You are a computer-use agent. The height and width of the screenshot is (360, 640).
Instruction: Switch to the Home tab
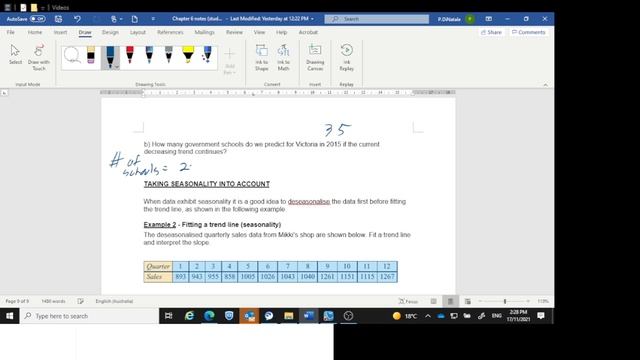click(x=35, y=32)
